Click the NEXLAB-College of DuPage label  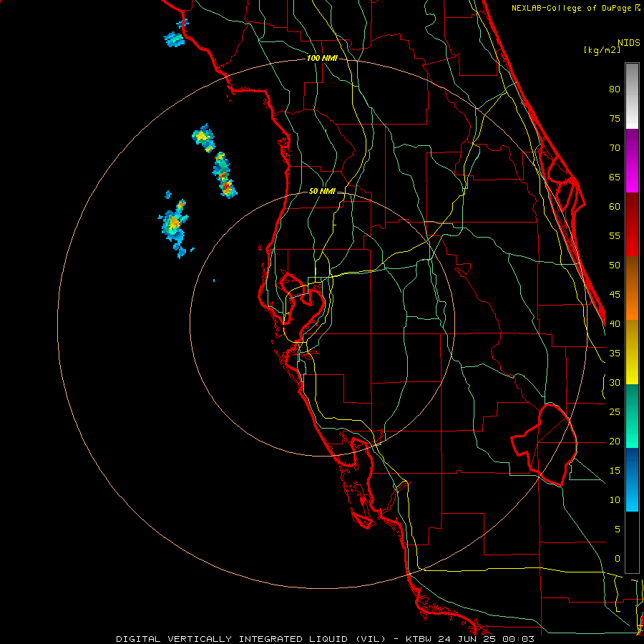click(575, 8)
